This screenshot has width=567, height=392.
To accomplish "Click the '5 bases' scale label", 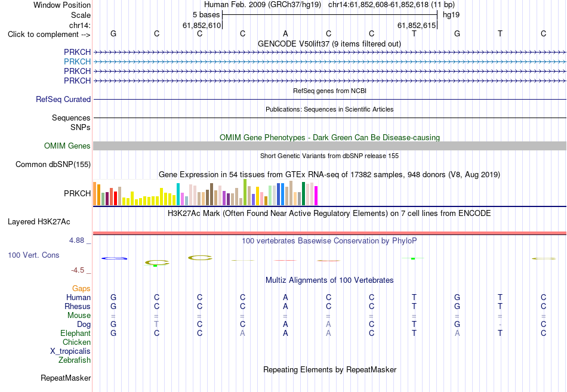I will coord(206,15).
